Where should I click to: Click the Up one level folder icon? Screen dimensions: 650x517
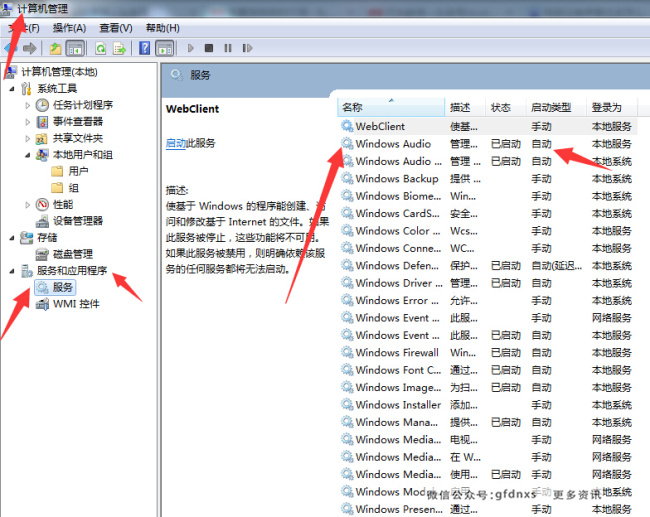tap(55, 48)
